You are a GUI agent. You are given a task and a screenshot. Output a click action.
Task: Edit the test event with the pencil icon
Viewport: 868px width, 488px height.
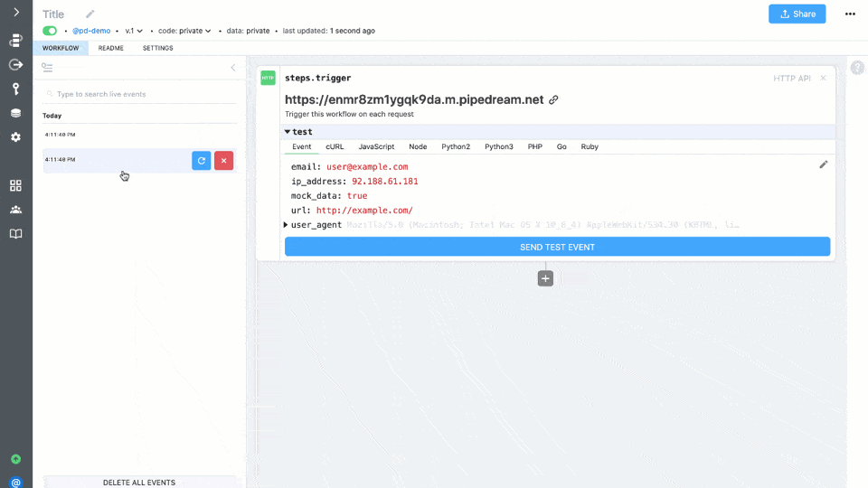pos(823,164)
